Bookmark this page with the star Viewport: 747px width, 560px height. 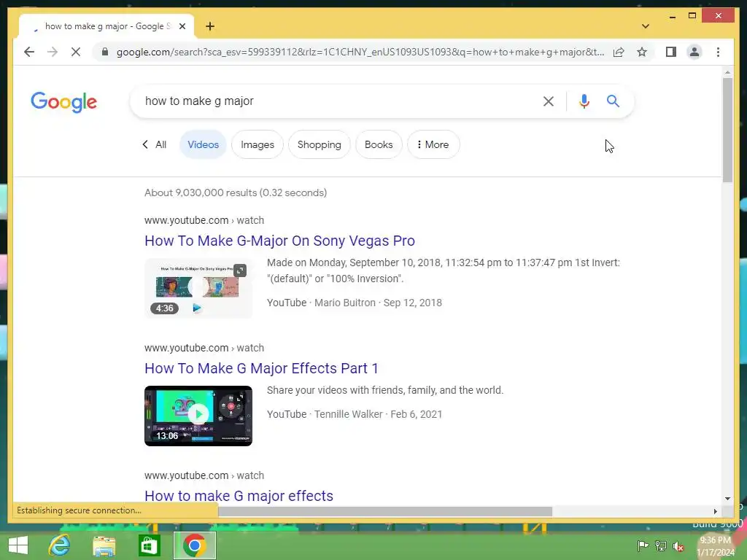pos(642,52)
